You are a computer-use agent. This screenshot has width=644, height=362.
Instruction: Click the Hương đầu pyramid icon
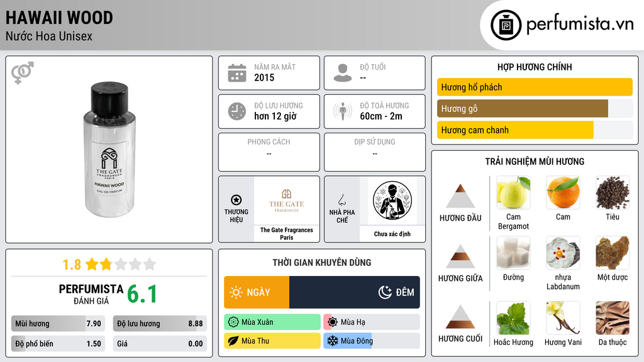click(x=460, y=196)
